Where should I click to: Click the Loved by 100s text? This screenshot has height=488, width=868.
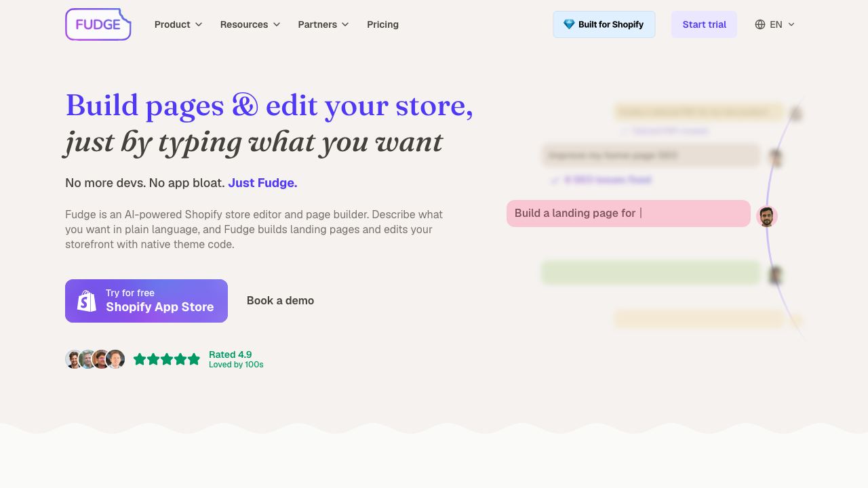click(x=236, y=365)
